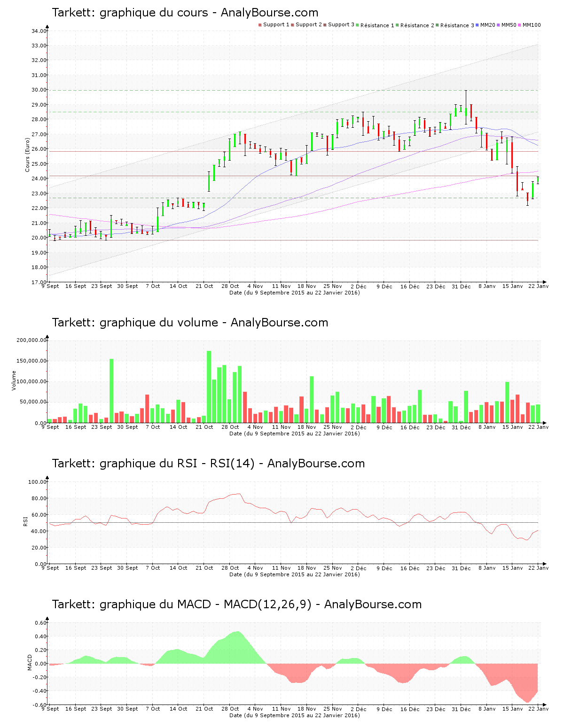
Task: Click the title "Tarkett: graphique du volume"
Action: pos(135,323)
